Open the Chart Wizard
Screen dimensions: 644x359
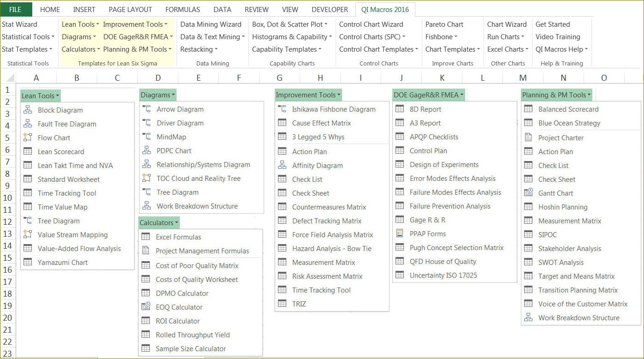[x=507, y=24]
